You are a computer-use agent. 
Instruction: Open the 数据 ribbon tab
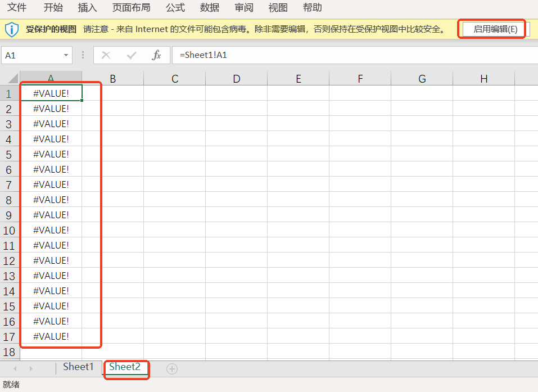pos(210,8)
